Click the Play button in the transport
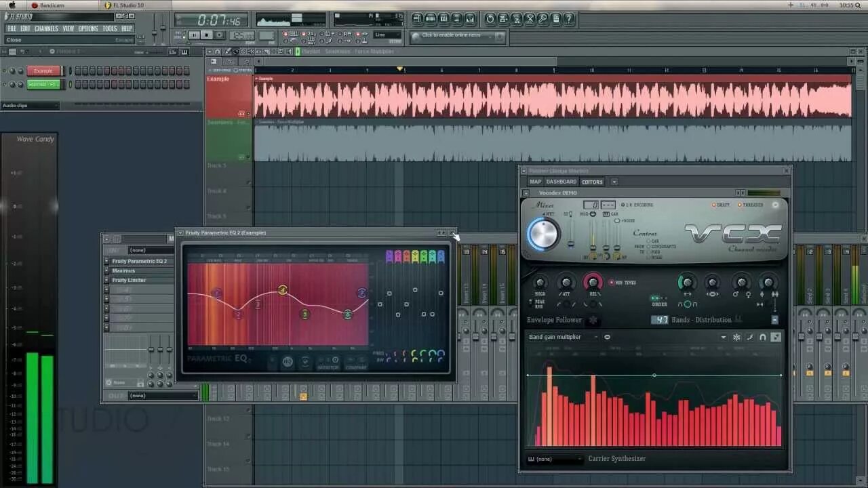 (194, 35)
